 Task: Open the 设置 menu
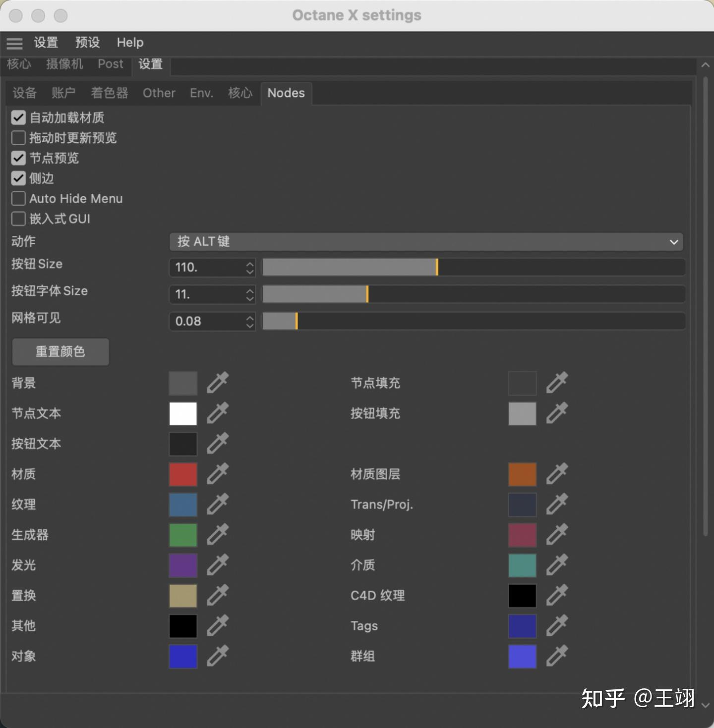tap(46, 43)
